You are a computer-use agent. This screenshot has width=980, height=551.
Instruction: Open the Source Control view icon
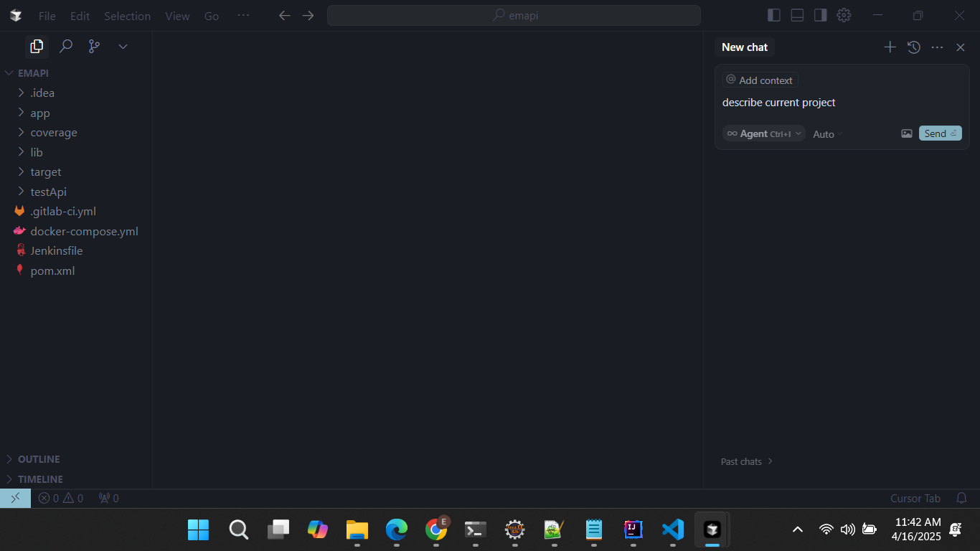94,47
